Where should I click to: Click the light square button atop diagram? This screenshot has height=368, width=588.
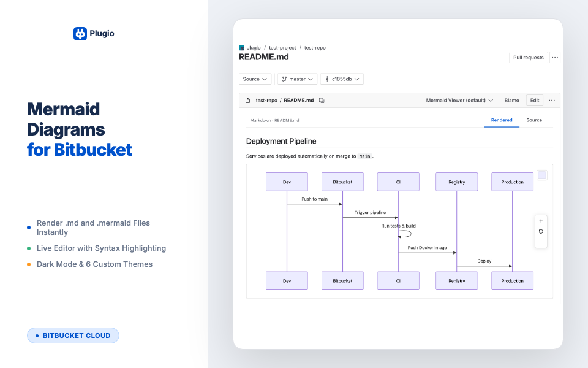(x=542, y=175)
